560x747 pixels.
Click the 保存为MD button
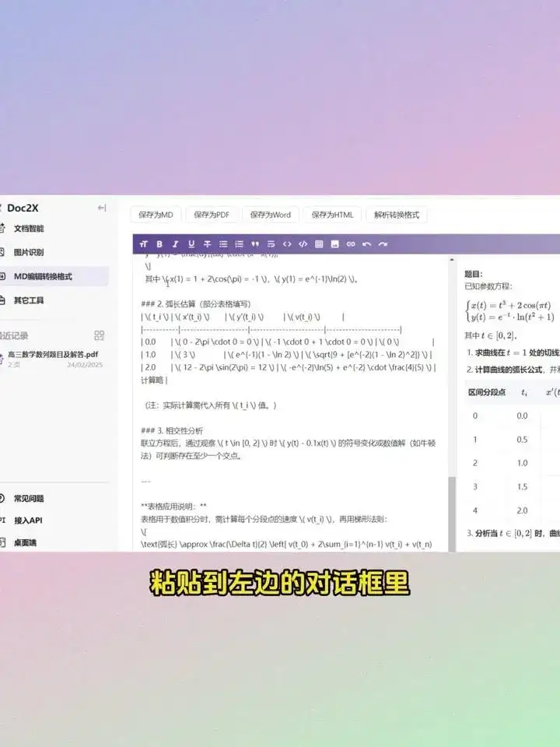[x=156, y=215]
